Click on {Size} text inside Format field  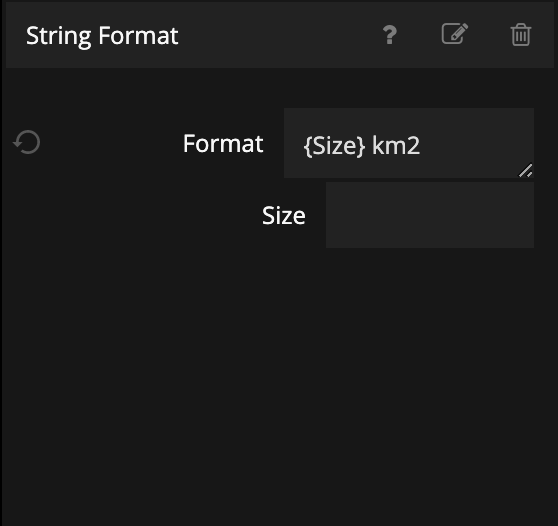coord(334,146)
